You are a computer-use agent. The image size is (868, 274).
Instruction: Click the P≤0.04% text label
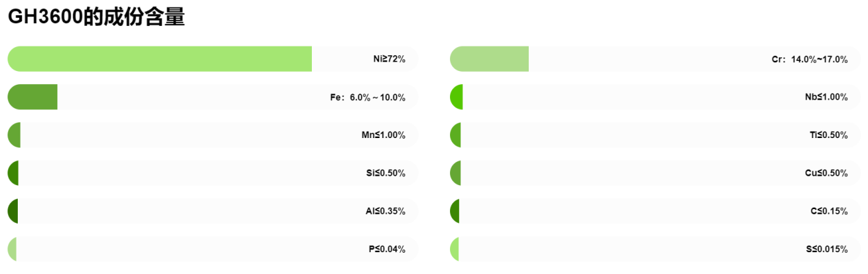pos(387,249)
